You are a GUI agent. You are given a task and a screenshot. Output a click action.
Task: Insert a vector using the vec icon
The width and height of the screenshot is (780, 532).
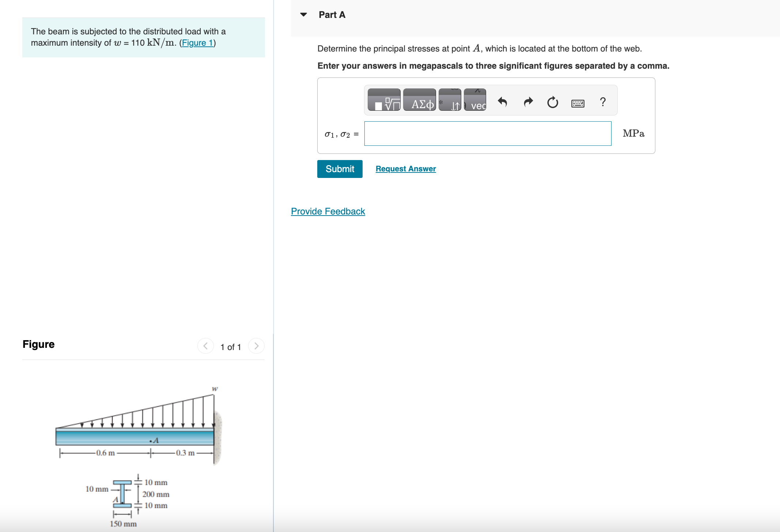pos(474,101)
